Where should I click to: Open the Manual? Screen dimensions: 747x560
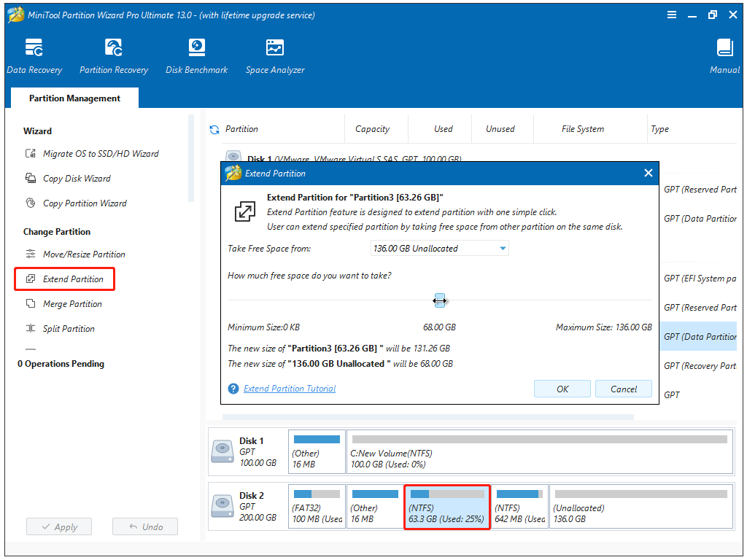[724, 55]
